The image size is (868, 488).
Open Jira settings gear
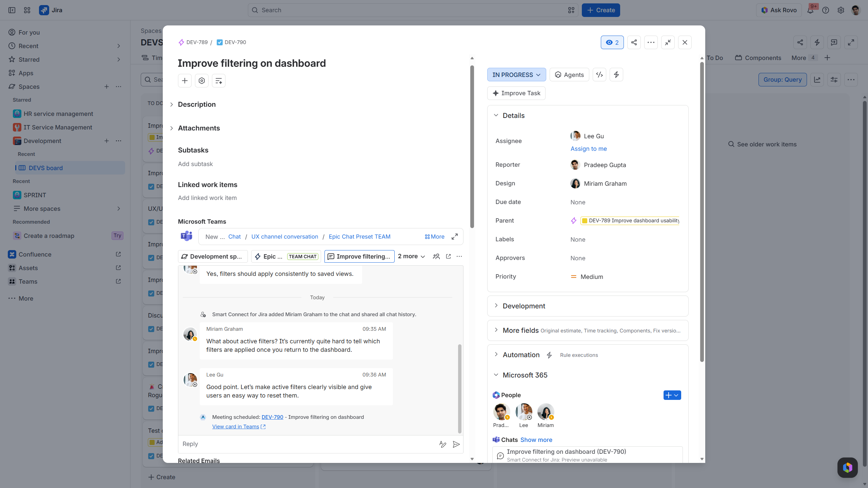point(841,10)
